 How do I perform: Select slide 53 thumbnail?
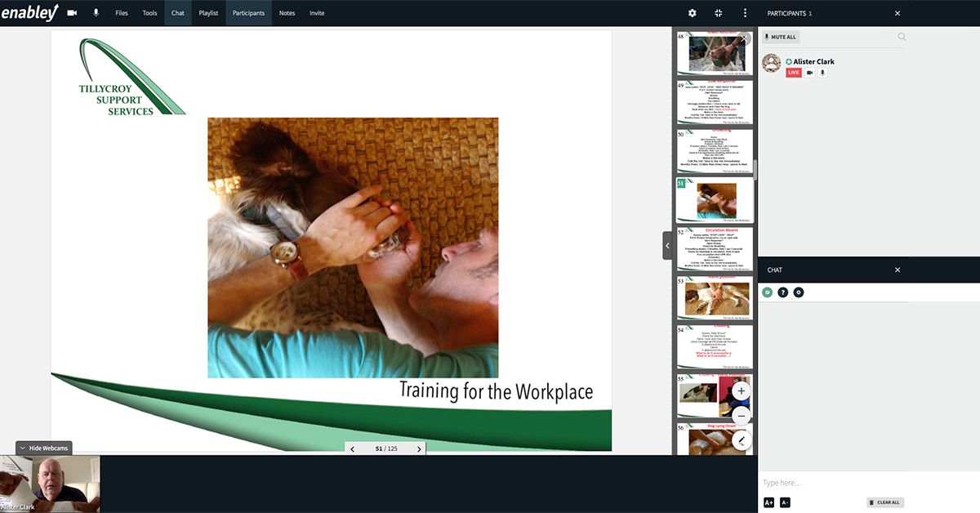(715, 298)
